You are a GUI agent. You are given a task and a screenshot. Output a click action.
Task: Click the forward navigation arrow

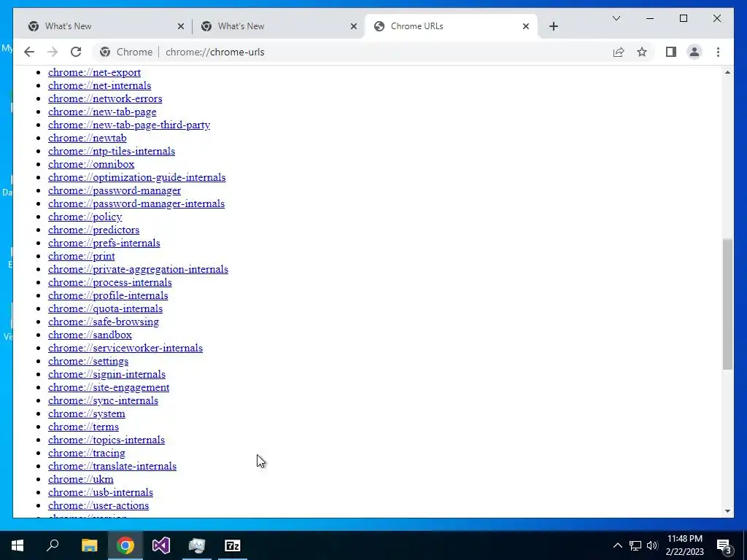coord(53,52)
